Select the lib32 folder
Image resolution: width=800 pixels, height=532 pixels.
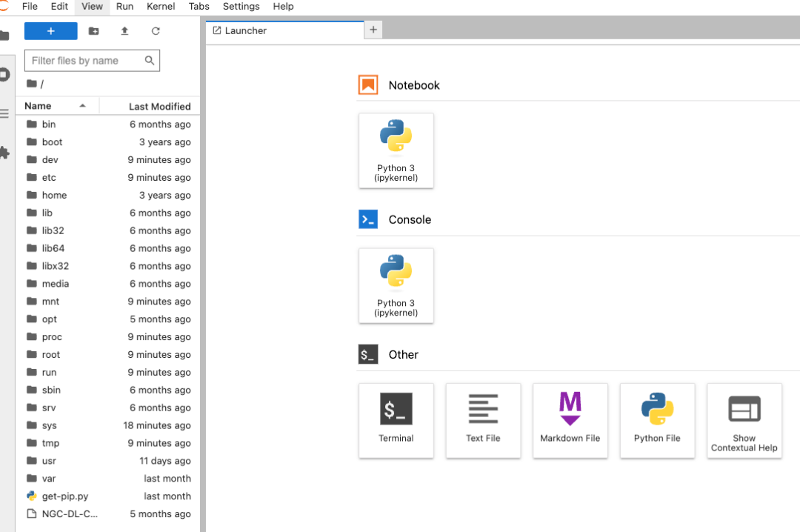(107, 230)
